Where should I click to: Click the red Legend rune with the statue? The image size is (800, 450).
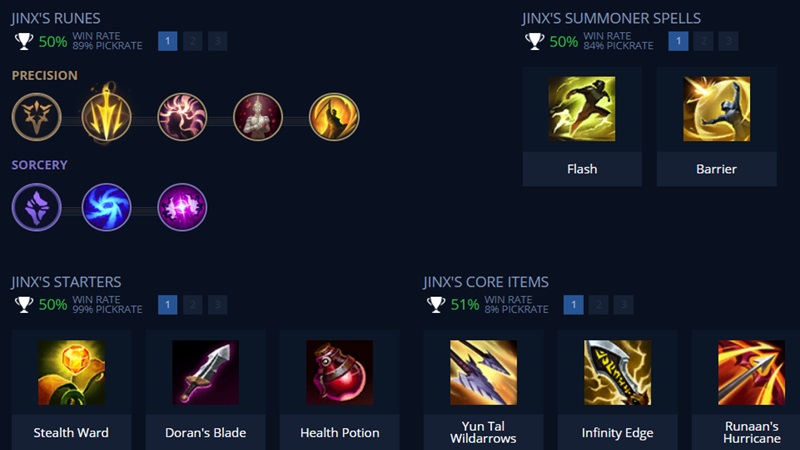(258, 117)
